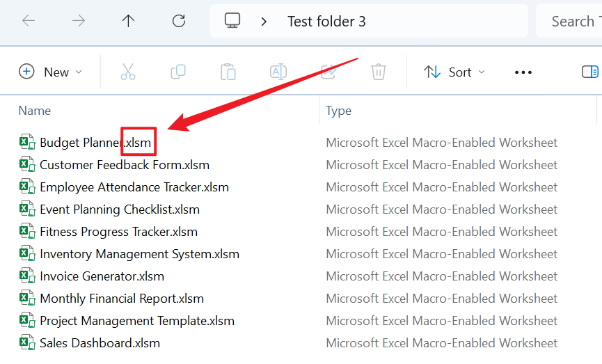Viewport: 602px width, 364px height.
Task: Expand the address bar path chevron
Action: [264, 21]
